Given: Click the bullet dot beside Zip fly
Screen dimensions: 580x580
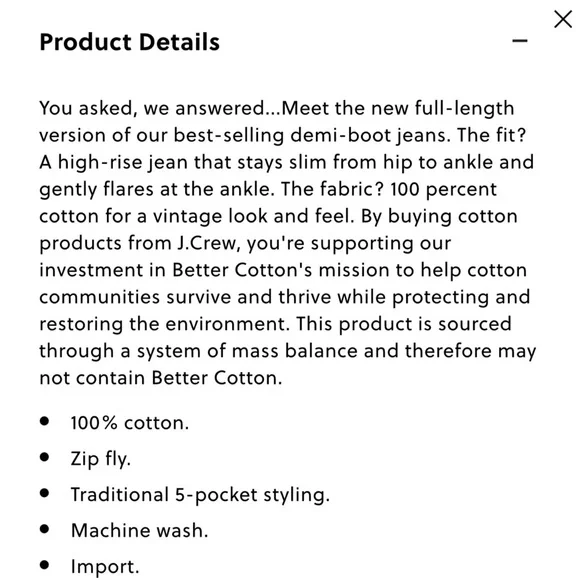Looking at the screenshot, I should click(44, 457).
